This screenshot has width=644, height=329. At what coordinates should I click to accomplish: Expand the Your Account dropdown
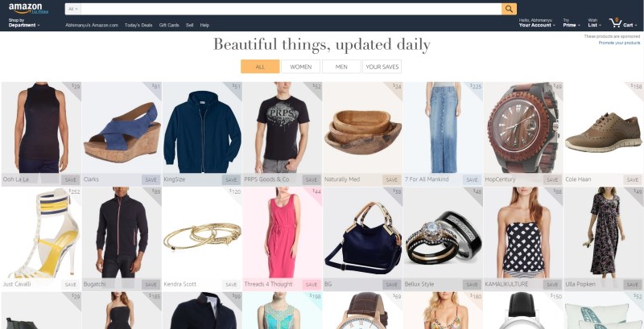[x=537, y=23]
